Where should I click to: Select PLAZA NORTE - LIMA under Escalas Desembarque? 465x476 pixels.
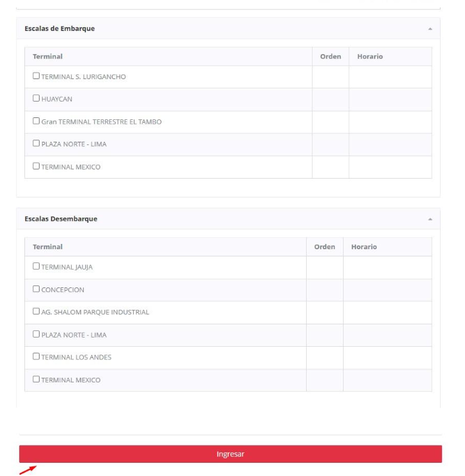click(36, 334)
